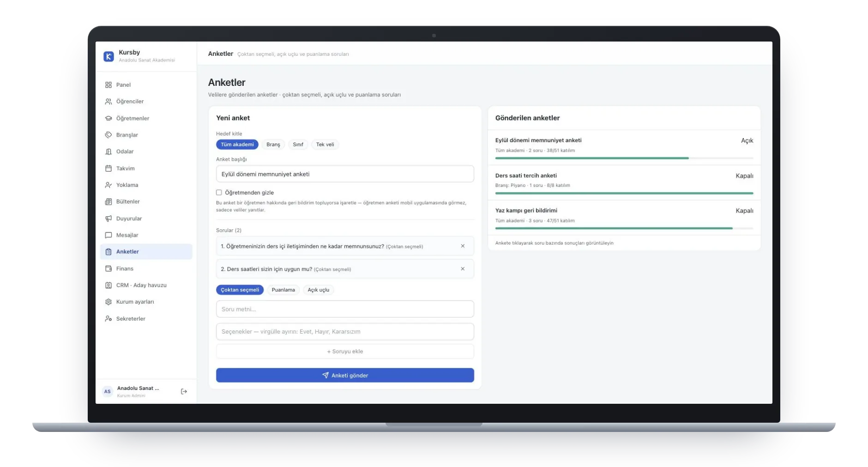Click the Finans wallet icon

coord(108,269)
